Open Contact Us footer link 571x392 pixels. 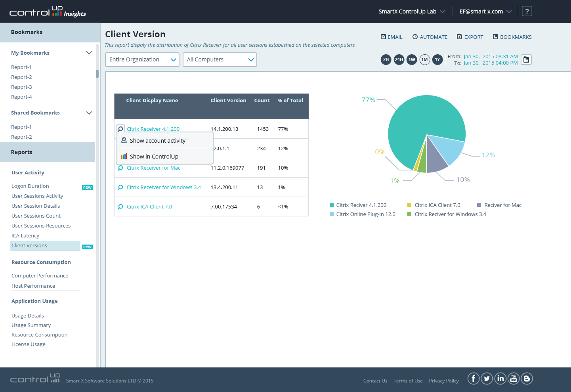[375, 381]
